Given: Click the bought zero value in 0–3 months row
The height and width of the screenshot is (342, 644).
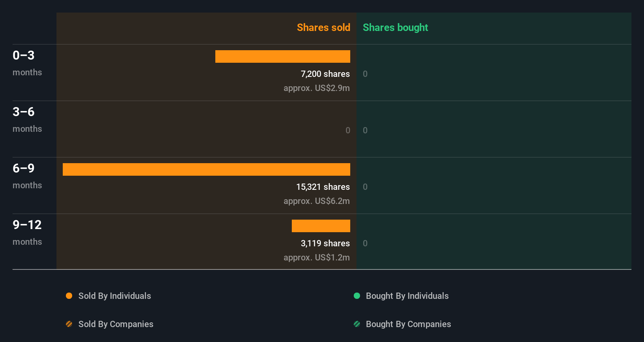Looking at the screenshot, I should tap(365, 74).
